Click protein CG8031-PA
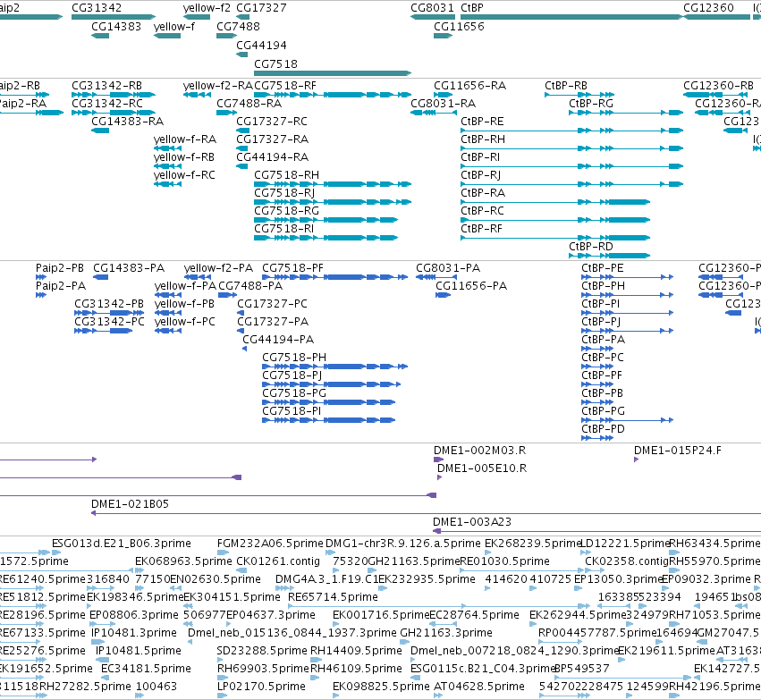The width and height of the screenshot is (761, 700). [448, 268]
